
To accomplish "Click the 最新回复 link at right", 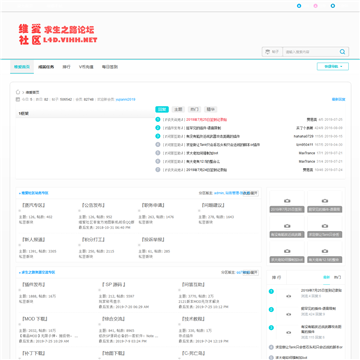I will tap(338, 99).
